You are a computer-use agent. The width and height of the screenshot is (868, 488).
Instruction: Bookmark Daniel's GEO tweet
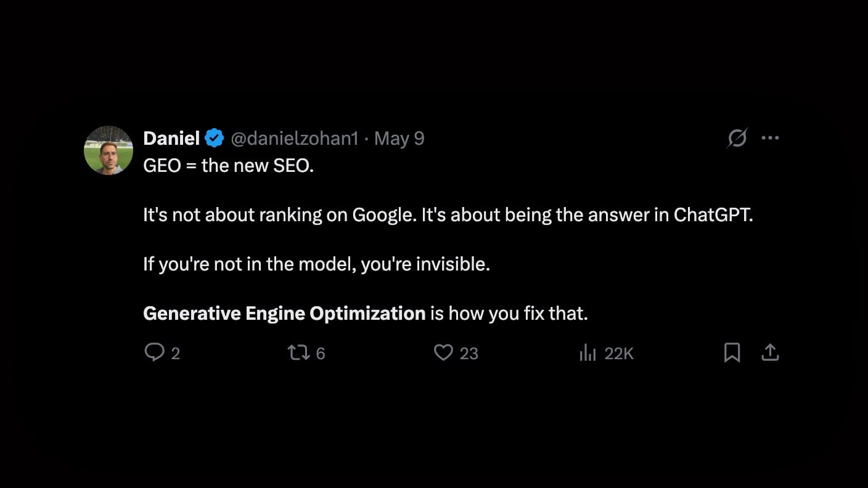coord(732,352)
